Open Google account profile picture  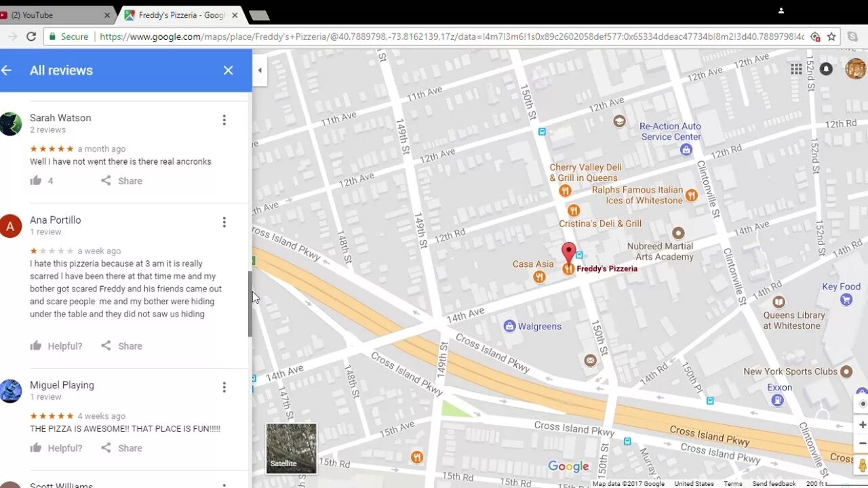[856, 68]
